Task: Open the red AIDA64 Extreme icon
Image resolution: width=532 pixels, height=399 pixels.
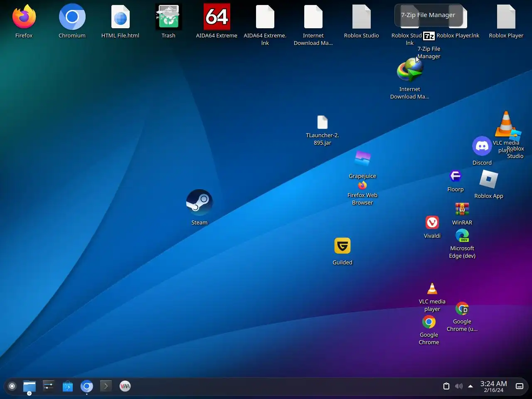Action: (x=217, y=17)
